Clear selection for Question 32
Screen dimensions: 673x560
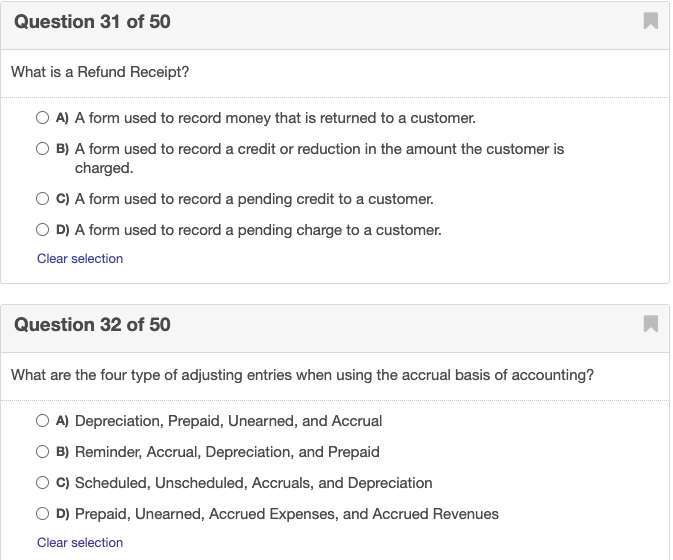(x=80, y=542)
